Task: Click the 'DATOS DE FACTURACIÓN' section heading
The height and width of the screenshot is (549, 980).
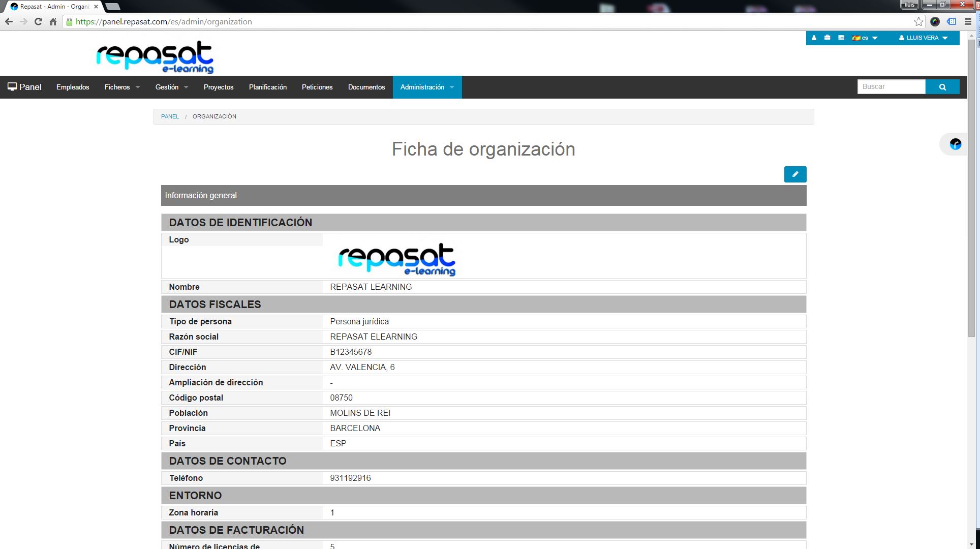Action: click(x=236, y=530)
